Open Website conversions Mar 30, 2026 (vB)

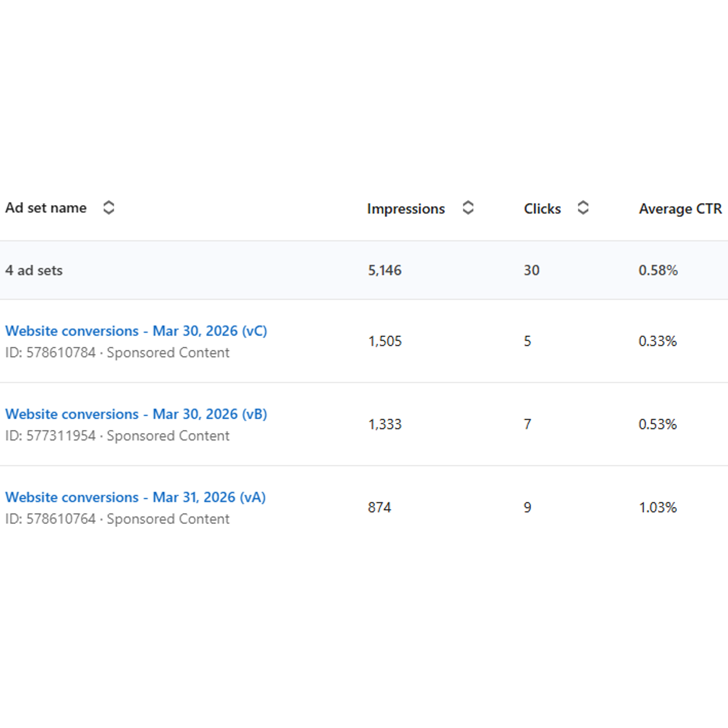tap(136, 414)
